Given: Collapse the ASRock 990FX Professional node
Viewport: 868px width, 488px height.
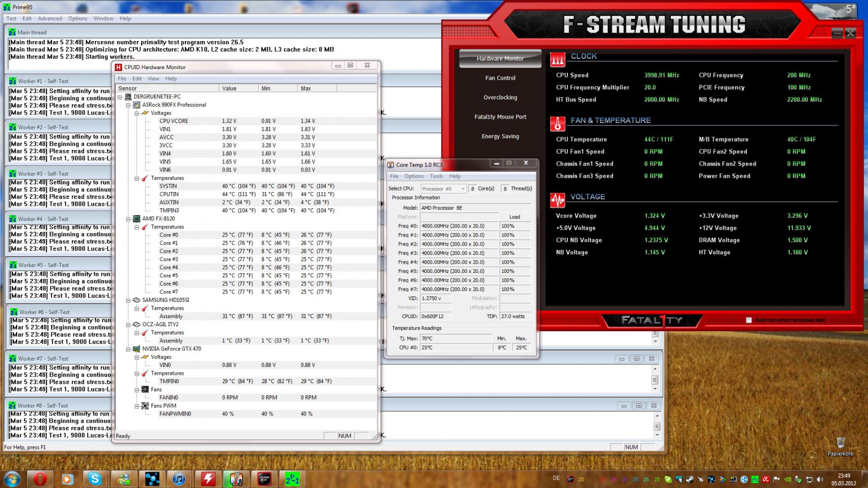Looking at the screenshot, I should tap(128, 105).
